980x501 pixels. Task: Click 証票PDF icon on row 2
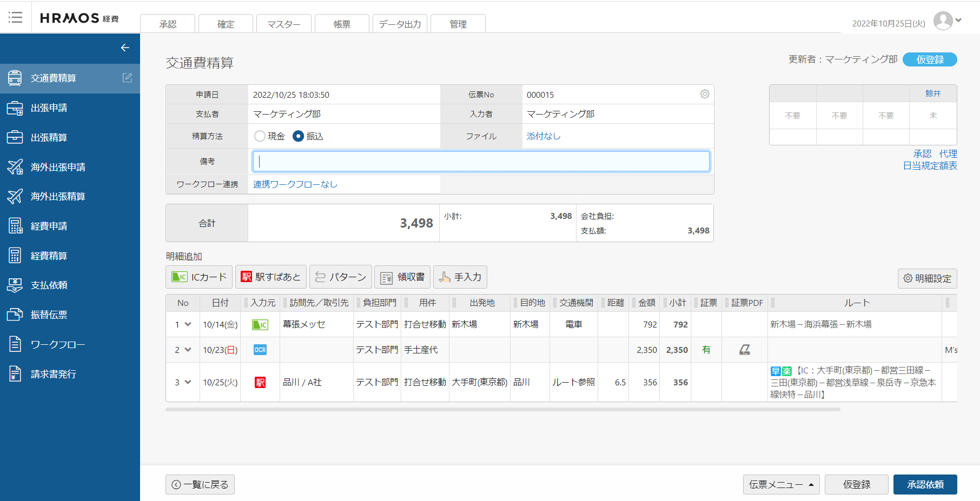coord(745,350)
